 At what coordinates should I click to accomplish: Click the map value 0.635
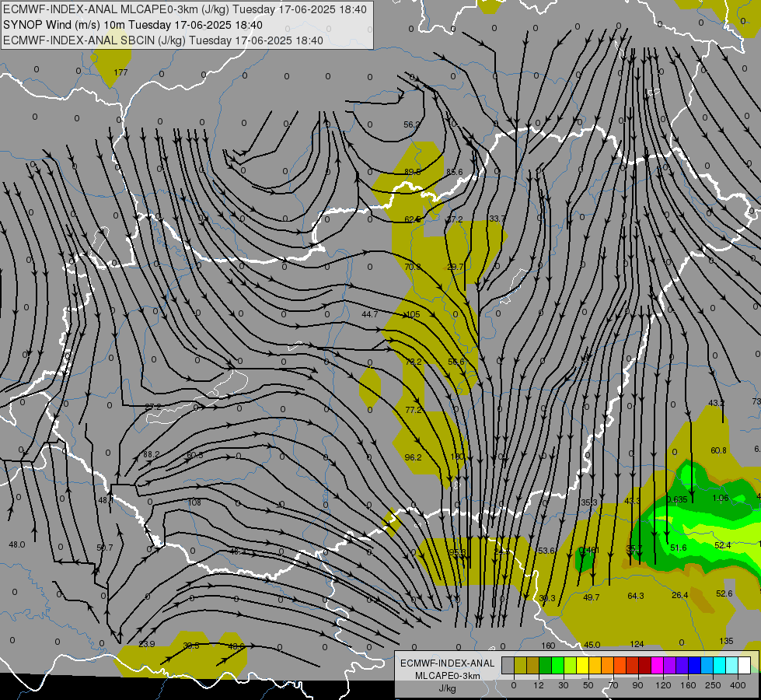(676, 499)
